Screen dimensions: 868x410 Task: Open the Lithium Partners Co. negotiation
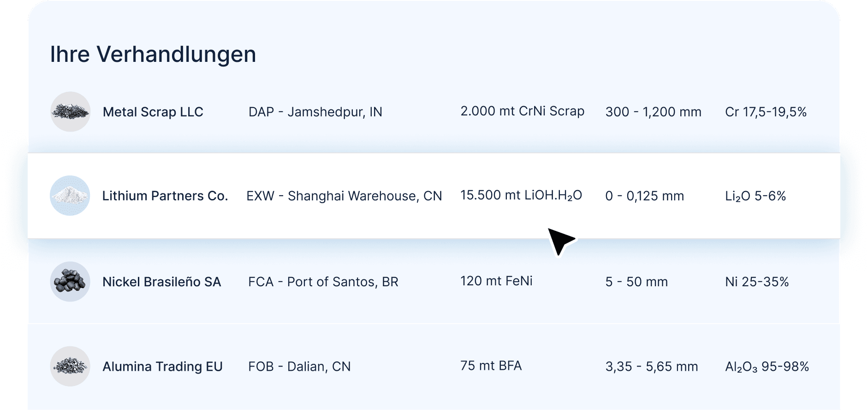point(165,196)
